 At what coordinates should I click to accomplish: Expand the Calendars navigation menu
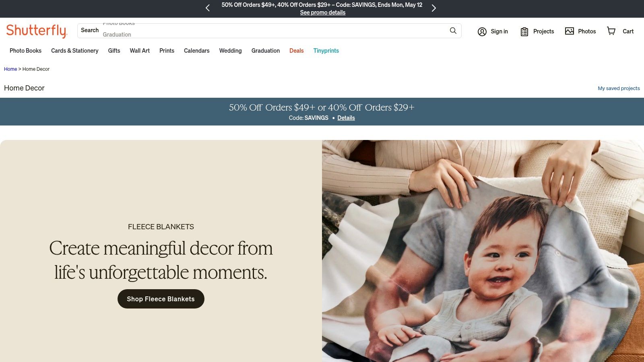(196, 51)
